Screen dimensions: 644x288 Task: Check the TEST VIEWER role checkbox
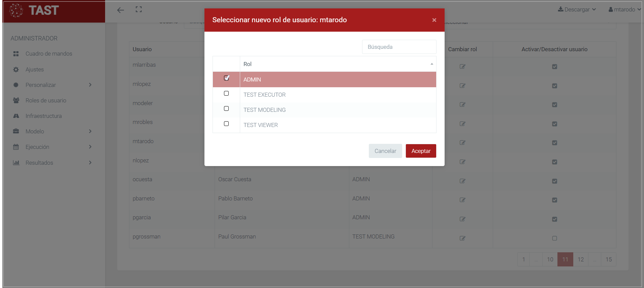226,124
